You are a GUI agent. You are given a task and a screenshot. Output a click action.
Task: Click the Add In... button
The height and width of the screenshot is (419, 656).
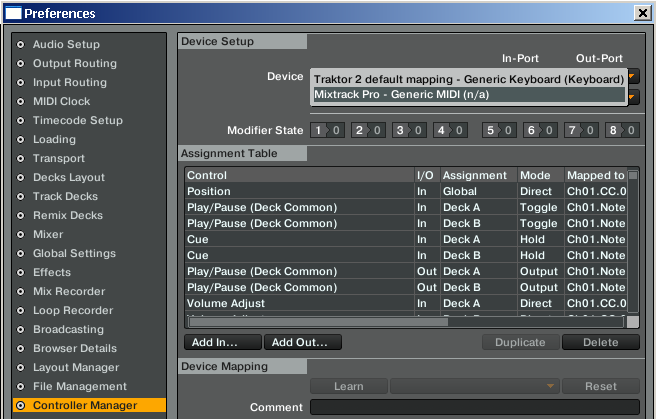[223, 342]
